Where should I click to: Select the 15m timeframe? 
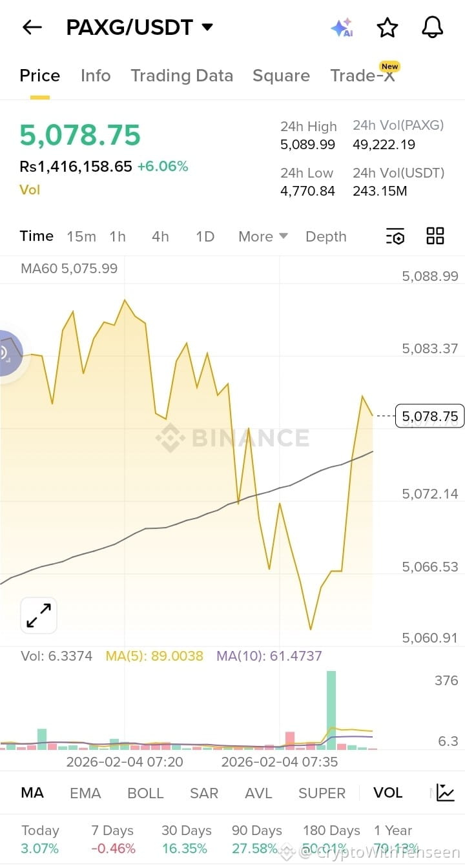pyautogui.click(x=81, y=236)
